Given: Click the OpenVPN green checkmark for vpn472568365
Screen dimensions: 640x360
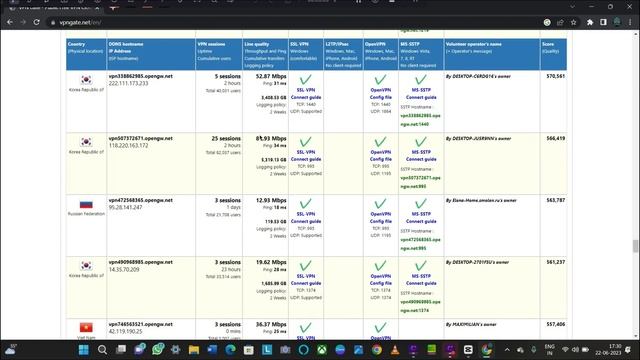Looking at the screenshot, I should [380, 204].
